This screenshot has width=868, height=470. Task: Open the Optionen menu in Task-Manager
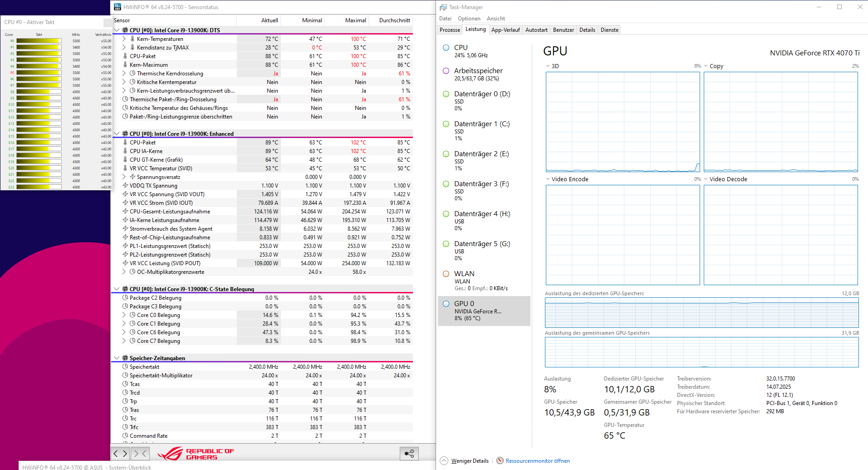[469, 19]
